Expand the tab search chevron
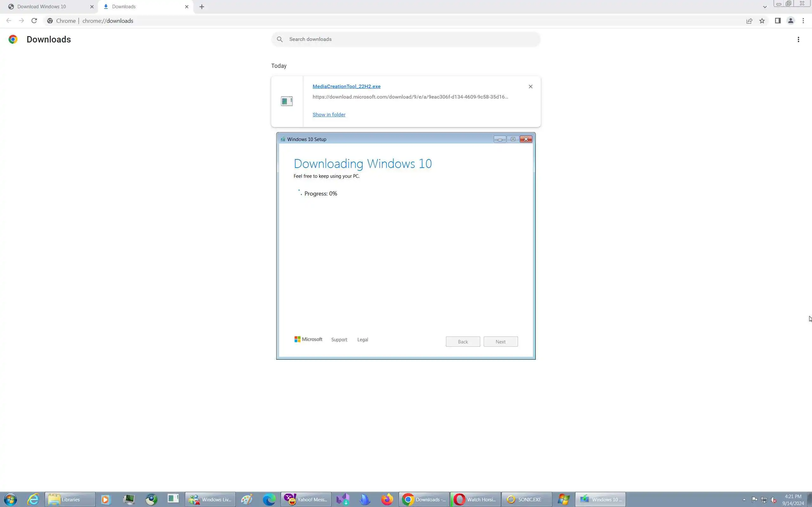The image size is (812, 507). [x=765, y=7]
